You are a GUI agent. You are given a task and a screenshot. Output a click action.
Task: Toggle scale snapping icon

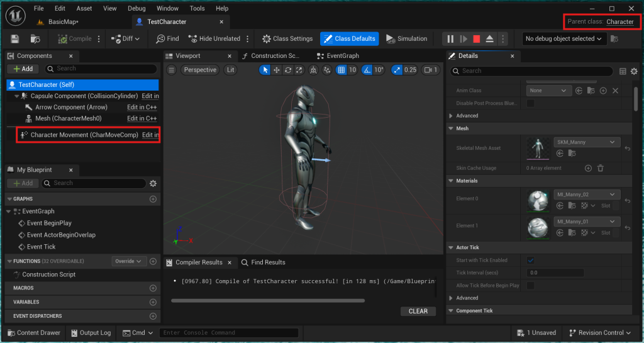(x=397, y=70)
